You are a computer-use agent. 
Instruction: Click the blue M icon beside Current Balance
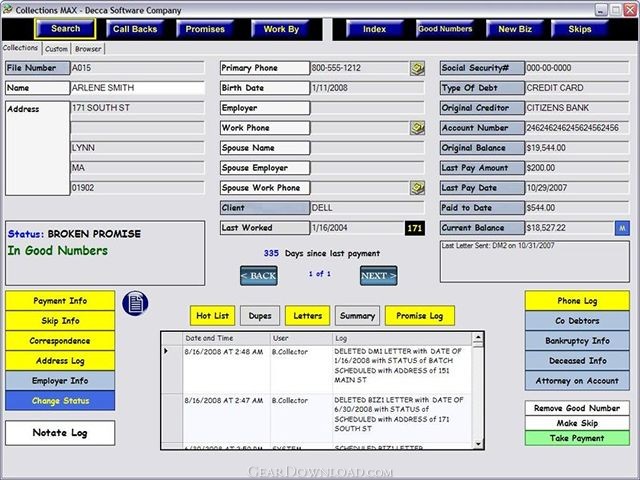pyautogui.click(x=622, y=228)
